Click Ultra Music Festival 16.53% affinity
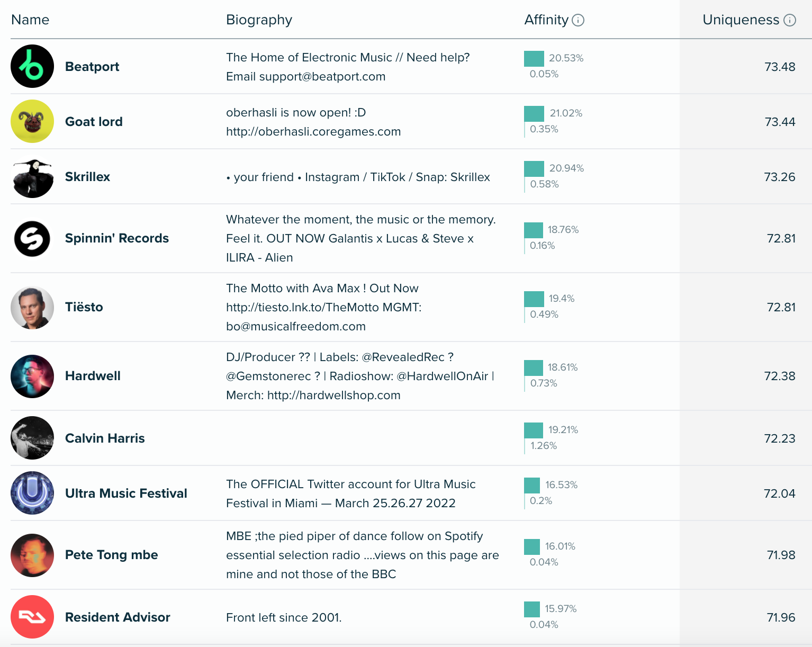812x647 pixels. (x=562, y=485)
